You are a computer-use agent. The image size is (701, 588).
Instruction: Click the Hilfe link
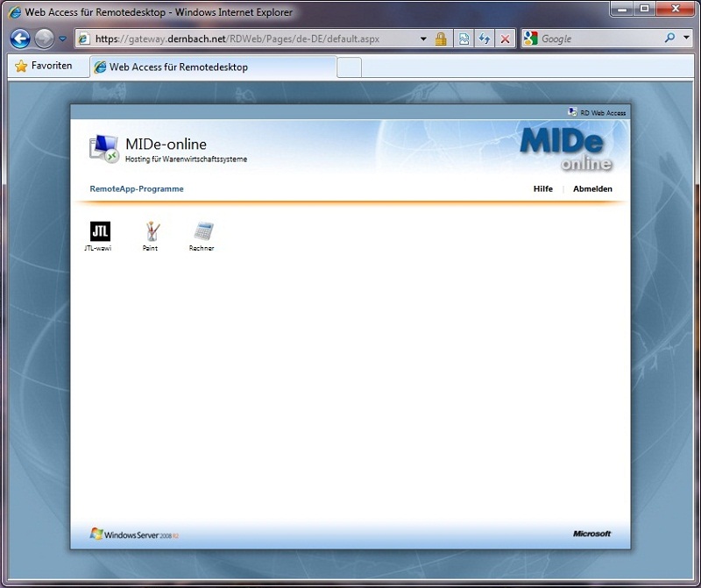click(x=542, y=188)
